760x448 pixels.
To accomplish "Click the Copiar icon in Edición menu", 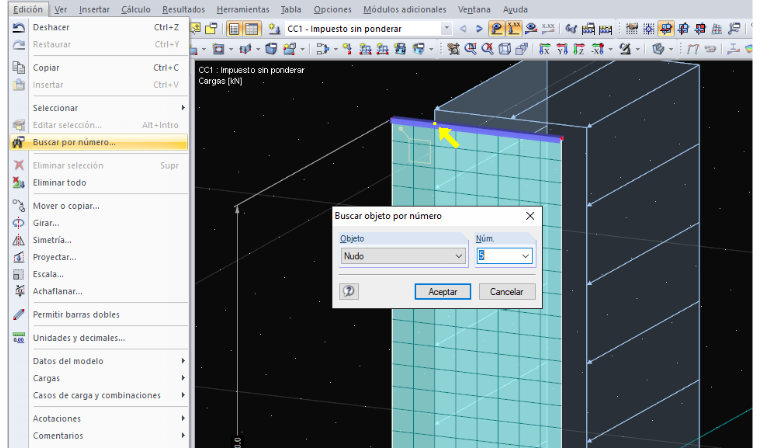I will click(18, 68).
